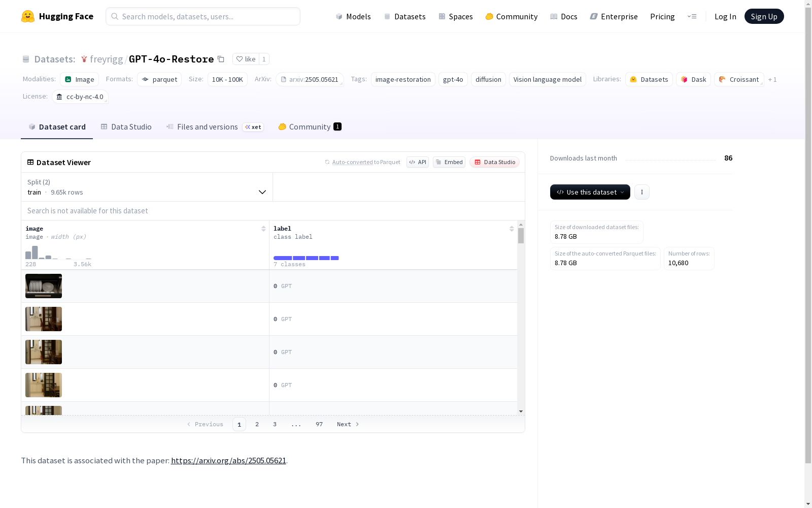Image resolution: width=812 pixels, height=508 pixels.
Task: Show the +1 more libraries
Action: [x=772, y=79]
